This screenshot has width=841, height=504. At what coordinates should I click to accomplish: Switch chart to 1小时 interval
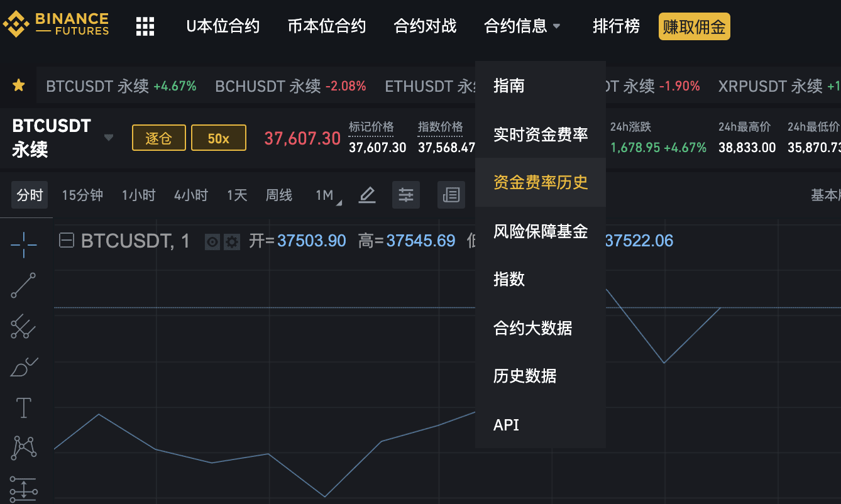coord(138,195)
